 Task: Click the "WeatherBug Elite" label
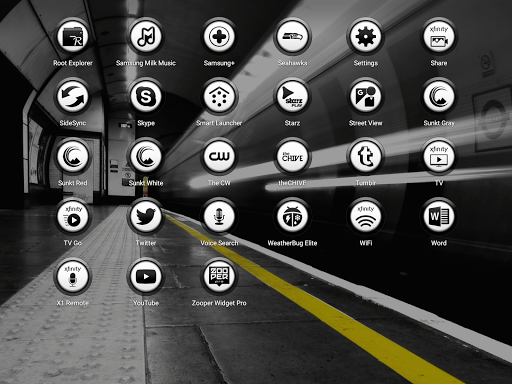point(292,243)
